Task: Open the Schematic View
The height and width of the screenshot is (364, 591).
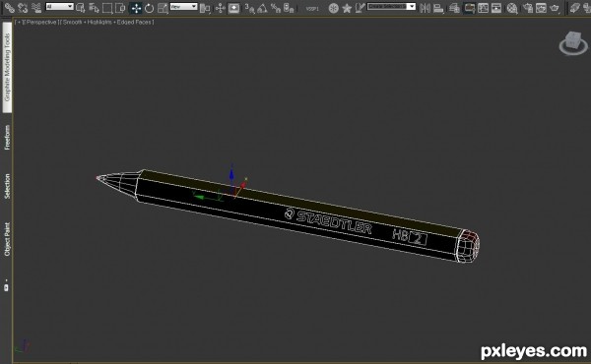Action: coord(496,8)
